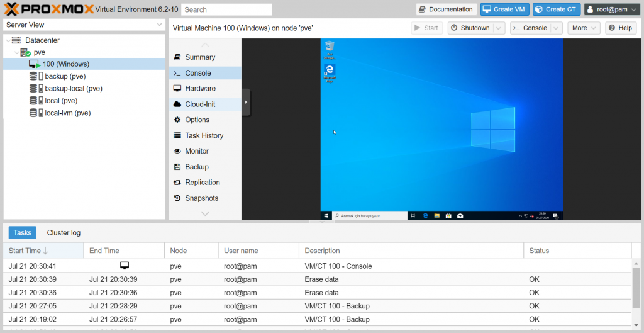Open the Server View dropdown

[x=84, y=25]
